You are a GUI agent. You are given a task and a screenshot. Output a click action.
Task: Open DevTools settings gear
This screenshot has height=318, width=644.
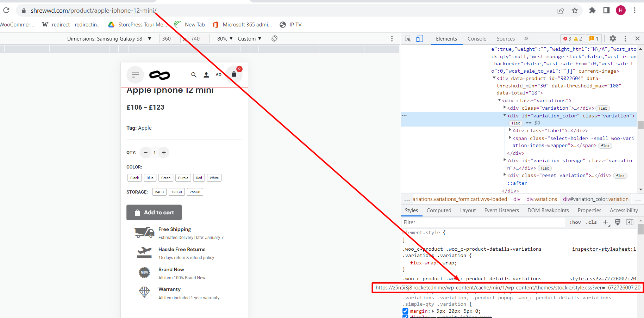pos(613,38)
